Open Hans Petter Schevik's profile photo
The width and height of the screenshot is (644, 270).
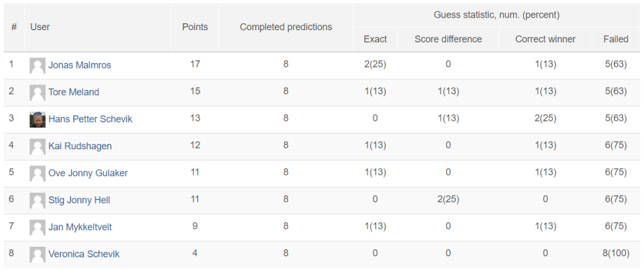click(x=37, y=120)
